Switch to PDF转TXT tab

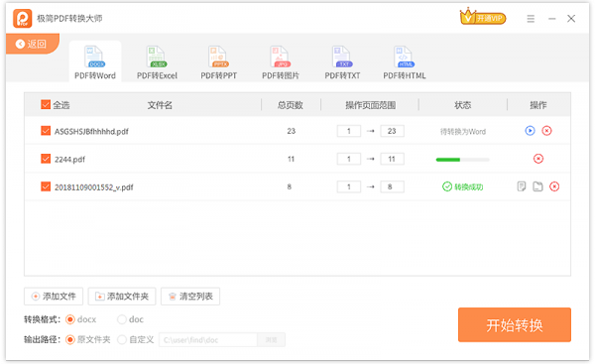click(342, 62)
